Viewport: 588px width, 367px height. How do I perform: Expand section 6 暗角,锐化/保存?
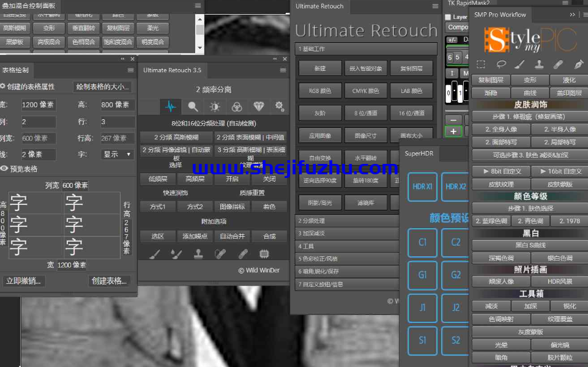[x=347, y=272]
